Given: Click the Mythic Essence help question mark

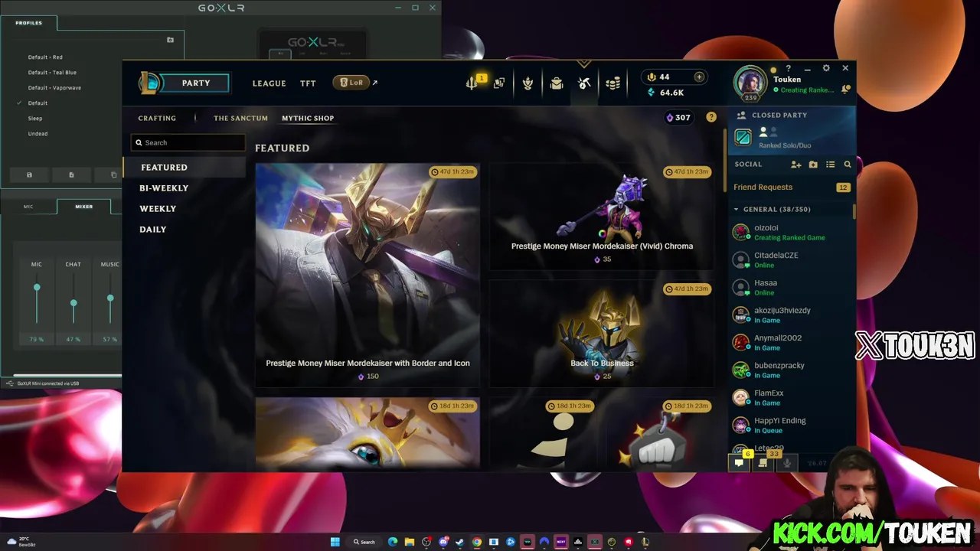Looking at the screenshot, I should click(711, 117).
